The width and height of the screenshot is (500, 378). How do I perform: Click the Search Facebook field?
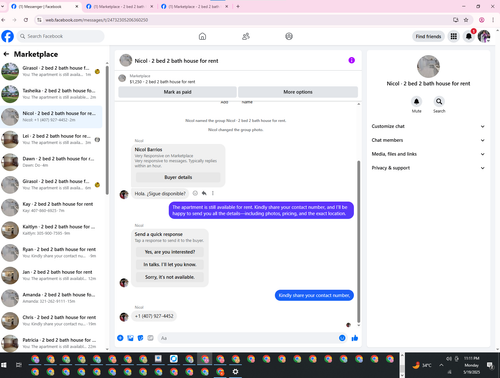(x=61, y=36)
